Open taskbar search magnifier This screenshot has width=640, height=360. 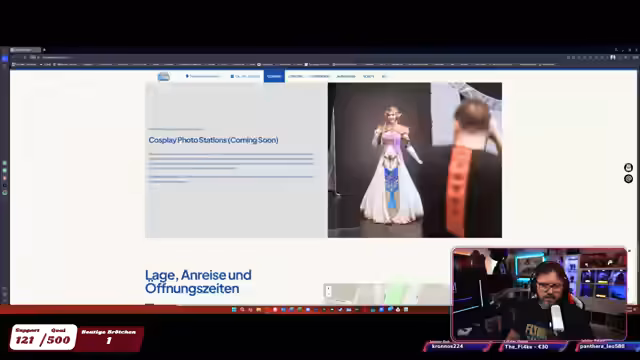coord(242,310)
